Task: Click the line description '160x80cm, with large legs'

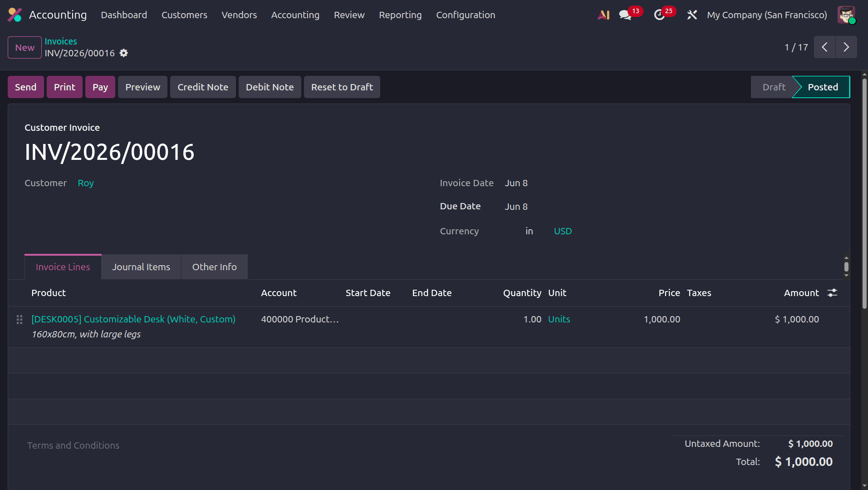Action: pyautogui.click(x=86, y=334)
